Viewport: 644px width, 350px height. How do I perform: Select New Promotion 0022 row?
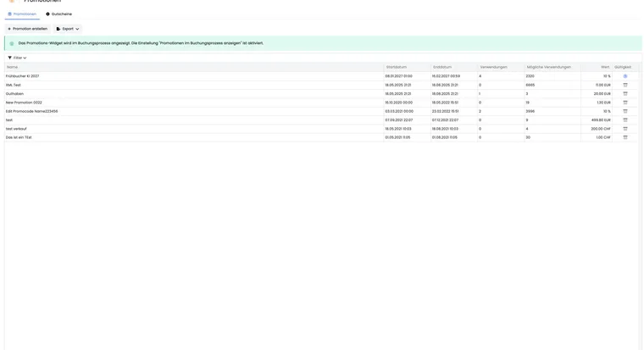tap(320, 103)
